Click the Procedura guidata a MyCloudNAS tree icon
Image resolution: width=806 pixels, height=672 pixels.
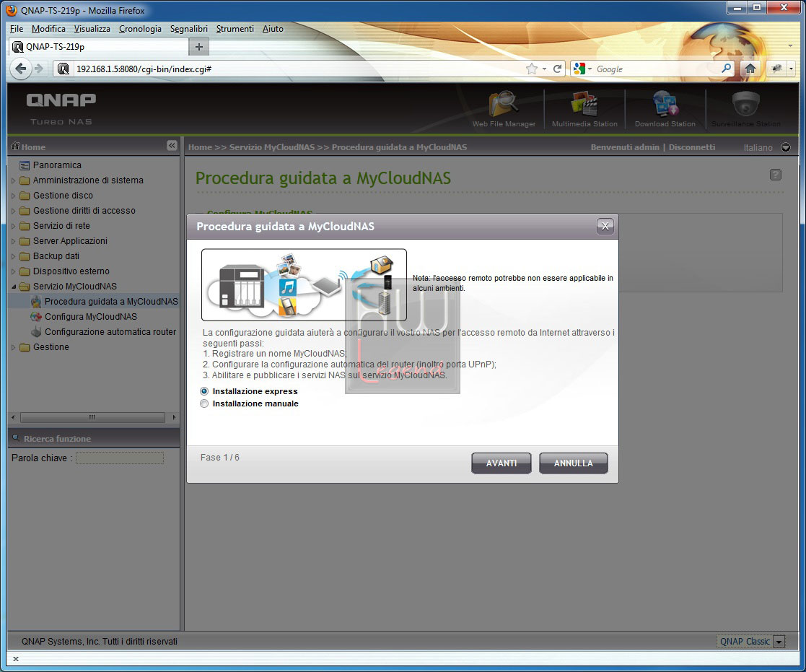pyautogui.click(x=36, y=301)
